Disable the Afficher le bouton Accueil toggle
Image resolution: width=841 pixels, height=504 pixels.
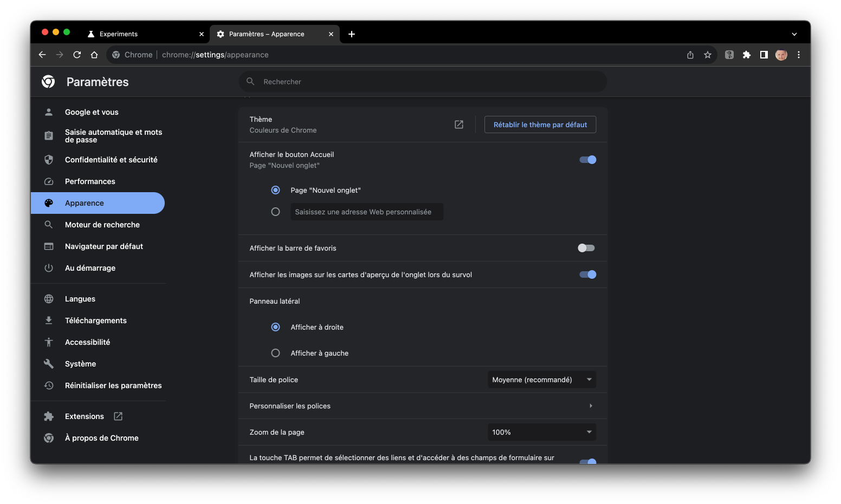click(587, 160)
